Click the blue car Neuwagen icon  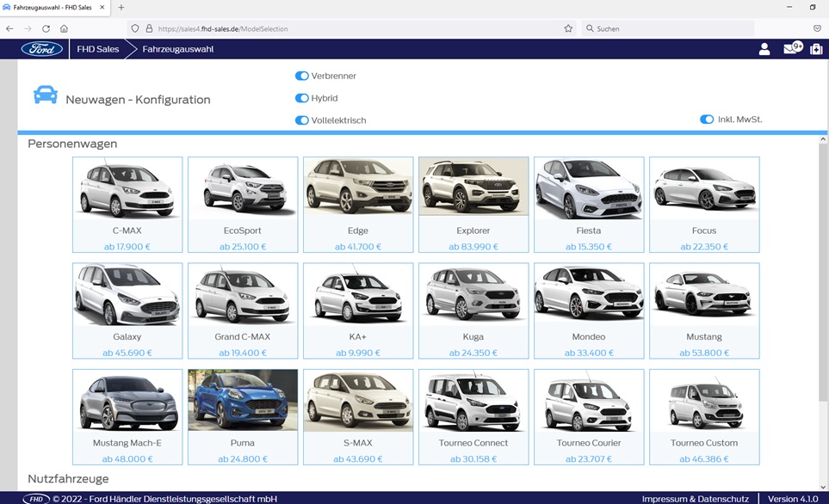coord(46,95)
